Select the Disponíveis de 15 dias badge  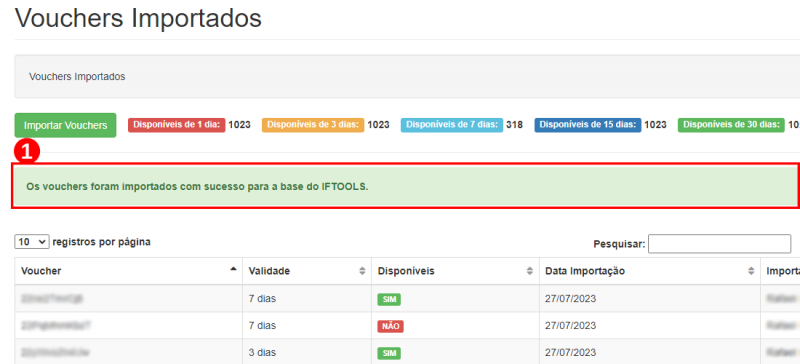[x=588, y=125]
